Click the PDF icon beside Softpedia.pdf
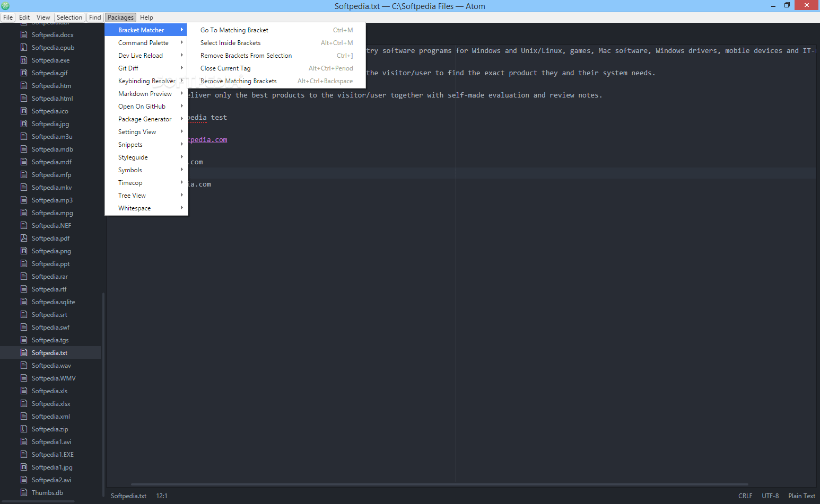This screenshot has width=820, height=504. [x=24, y=238]
